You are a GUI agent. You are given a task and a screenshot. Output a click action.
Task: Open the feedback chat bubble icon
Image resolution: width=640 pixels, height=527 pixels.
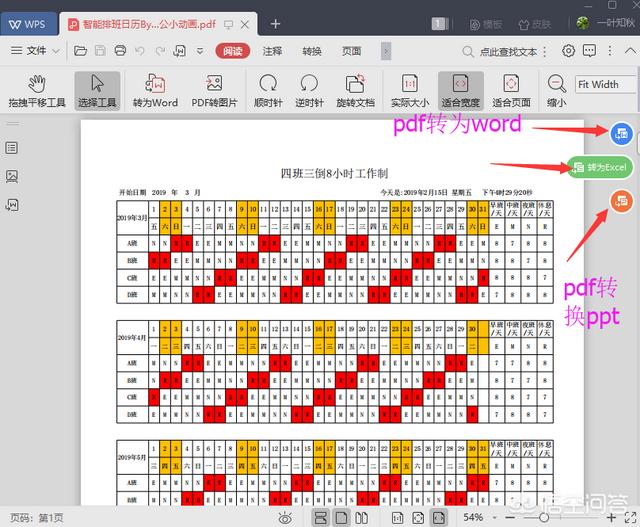pos(589,51)
